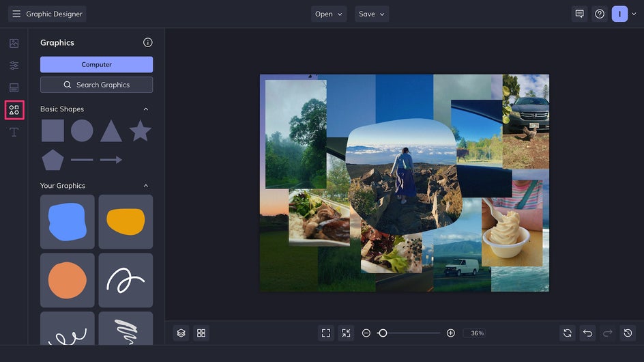Click the rice and meat dish photo
The image size is (644, 362).
319,218
